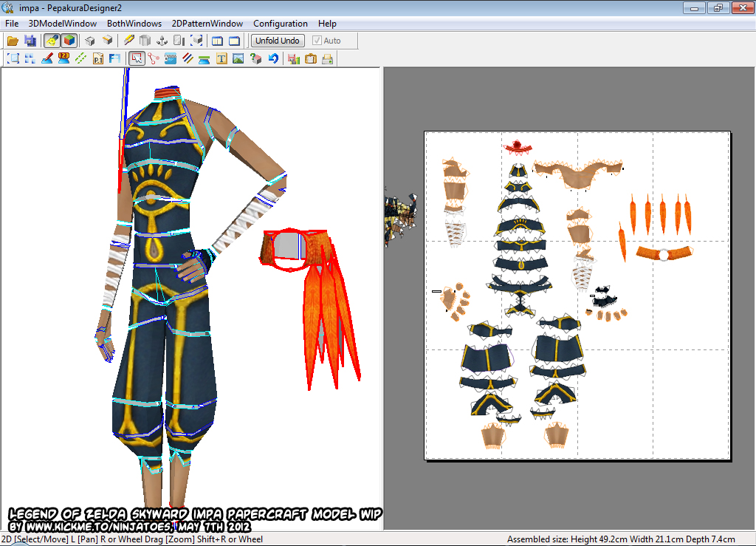Restore down the PepakuraDesigner2 window
Screen dimensions: 756x546
(718, 7)
